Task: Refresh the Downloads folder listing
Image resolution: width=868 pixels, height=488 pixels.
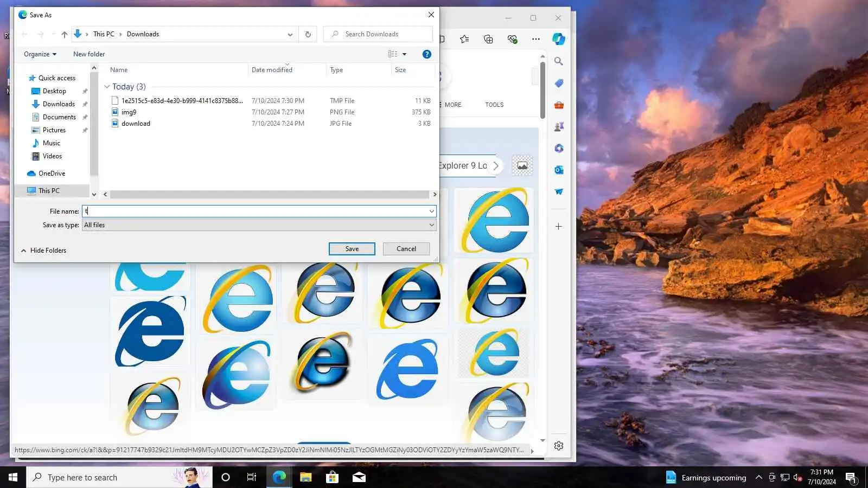Action: pos(308,34)
